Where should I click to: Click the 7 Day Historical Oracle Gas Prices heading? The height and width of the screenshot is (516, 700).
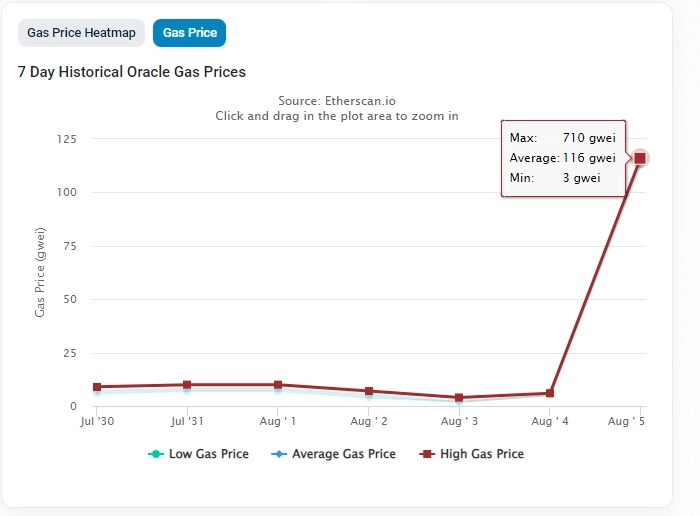click(x=132, y=72)
